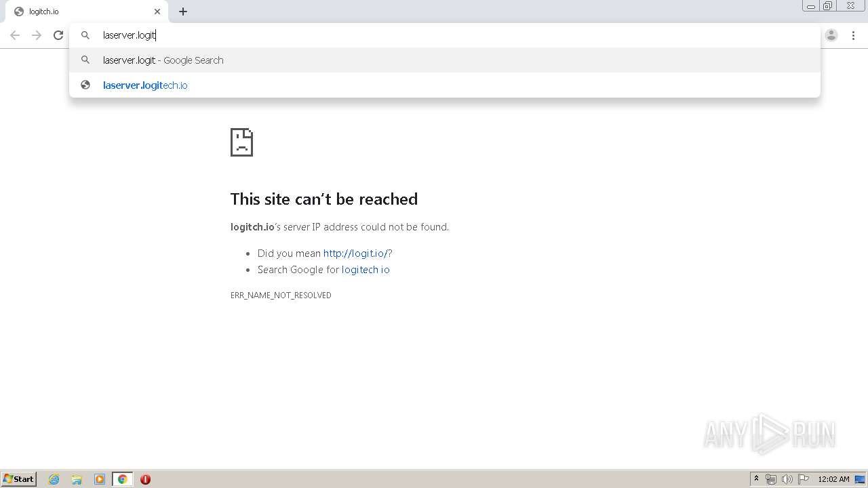
Task: Click the search magnifier icon in address bar
Action: (x=85, y=35)
